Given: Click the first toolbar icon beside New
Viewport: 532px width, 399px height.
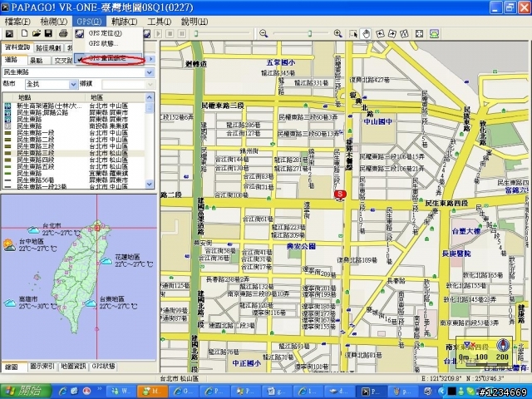Looking at the screenshot, I should pyautogui.click(x=9, y=33).
